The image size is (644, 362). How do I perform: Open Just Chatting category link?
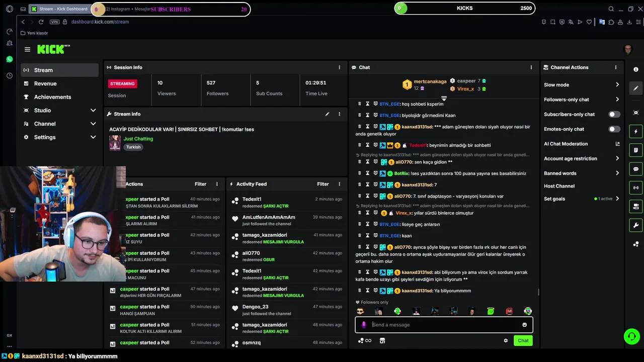click(x=138, y=139)
